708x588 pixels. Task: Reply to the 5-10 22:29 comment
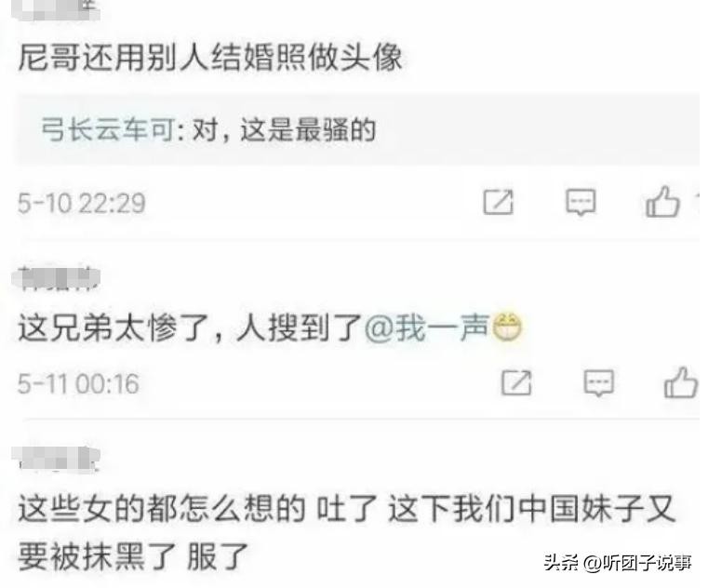point(581,202)
